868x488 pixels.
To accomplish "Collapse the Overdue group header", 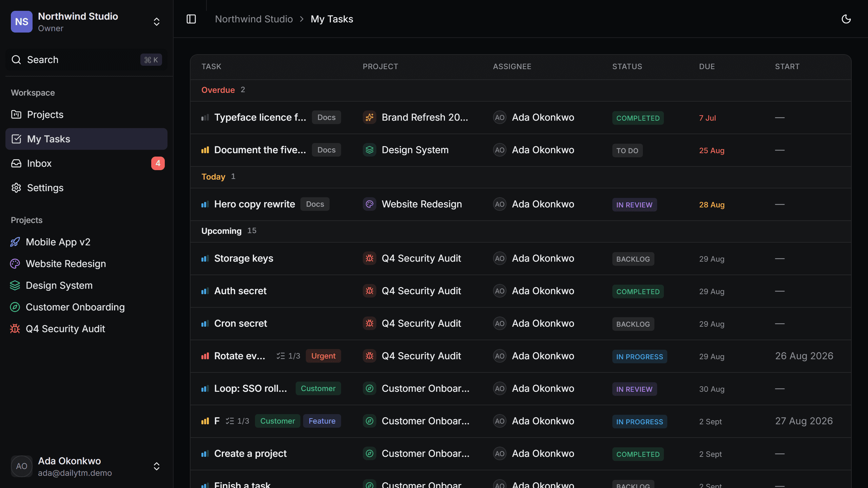I will pos(521,90).
